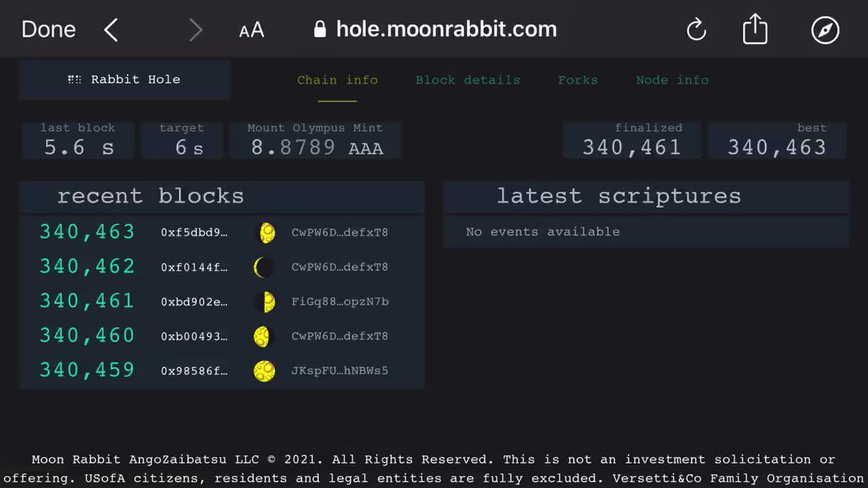Click half-moon identicon in row 340,461
868x488 pixels.
(265, 302)
